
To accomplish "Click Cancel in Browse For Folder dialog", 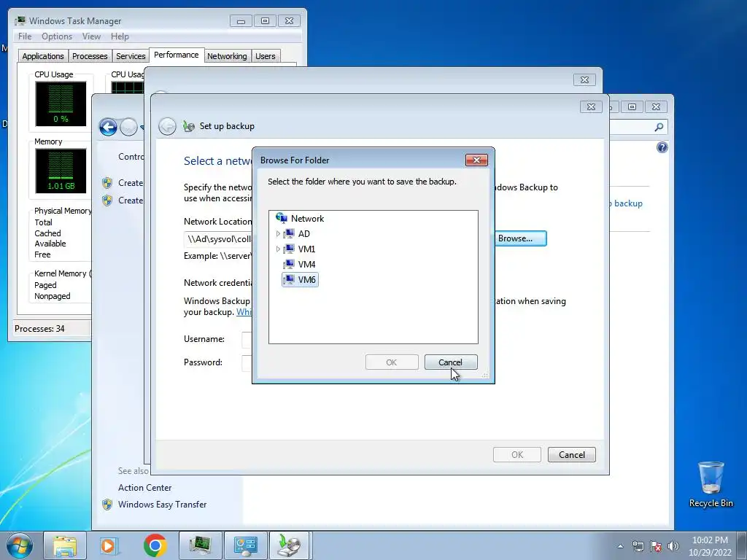I will tap(451, 362).
